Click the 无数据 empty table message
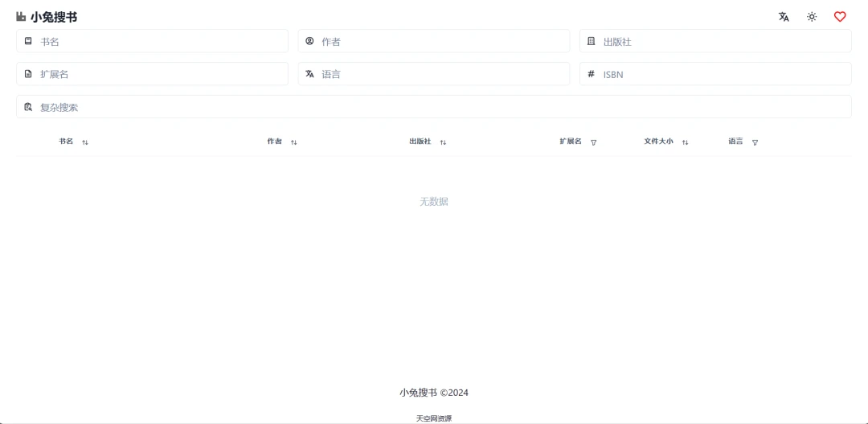 coord(433,202)
